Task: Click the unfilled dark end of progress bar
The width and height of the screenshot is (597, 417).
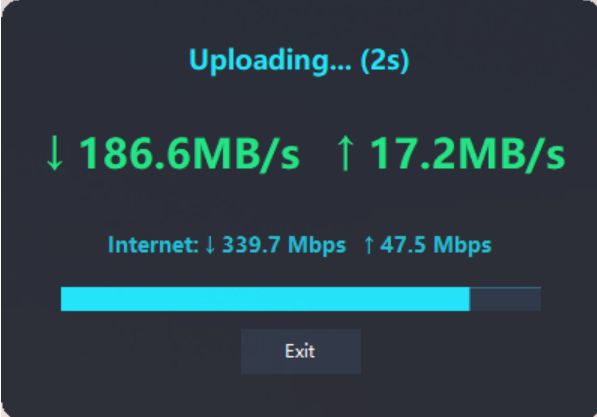Action: pyautogui.click(x=505, y=299)
